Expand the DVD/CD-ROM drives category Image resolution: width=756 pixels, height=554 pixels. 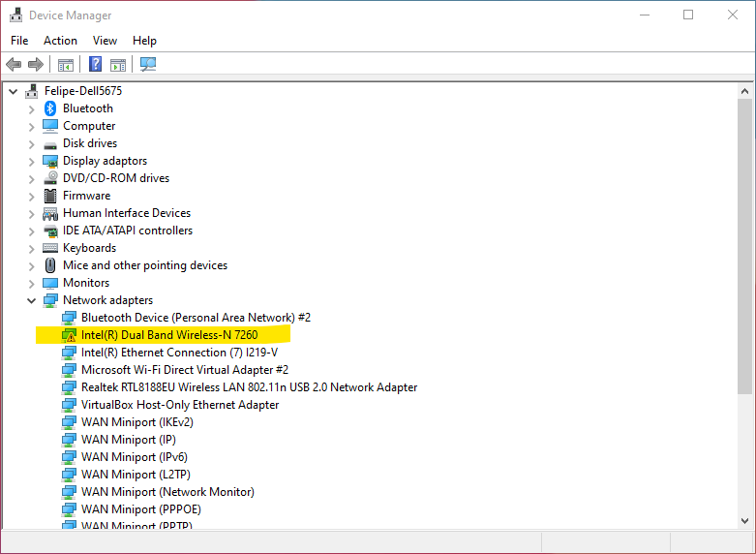[x=31, y=179]
